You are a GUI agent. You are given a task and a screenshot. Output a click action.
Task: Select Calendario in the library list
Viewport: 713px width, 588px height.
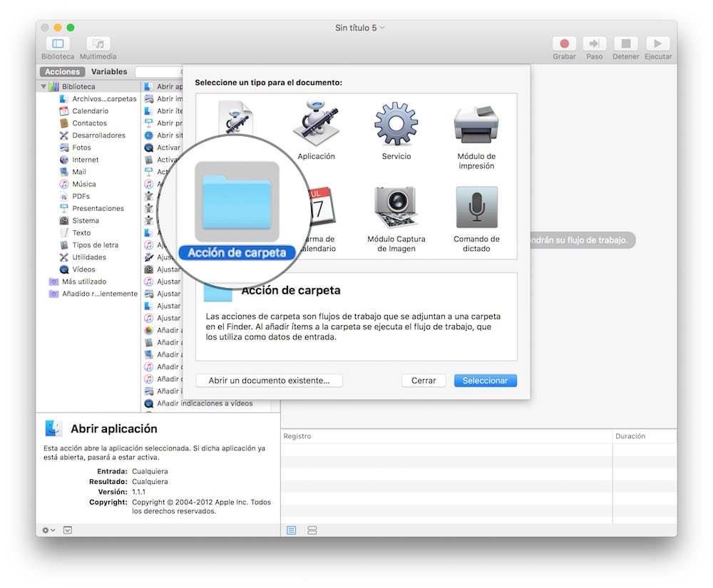(x=90, y=111)
